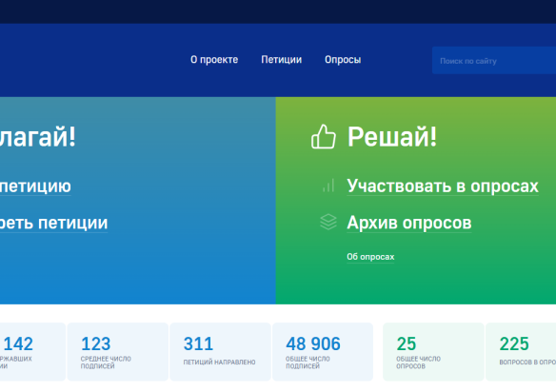Open the О проекте menu item
556x392 pixels.
(214, 60)
